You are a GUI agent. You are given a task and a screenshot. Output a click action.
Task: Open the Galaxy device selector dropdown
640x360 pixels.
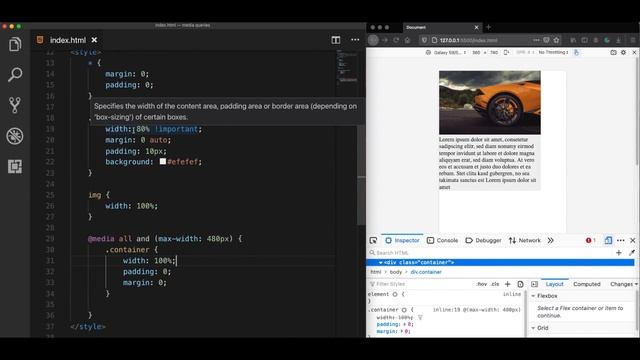(x=446, y=52)
